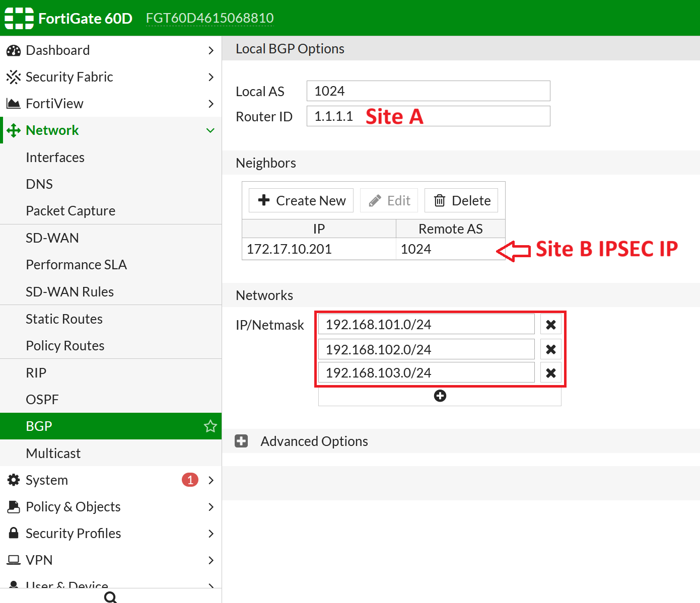Remove network 192.168.101.0/24 with X

(551, 325)
